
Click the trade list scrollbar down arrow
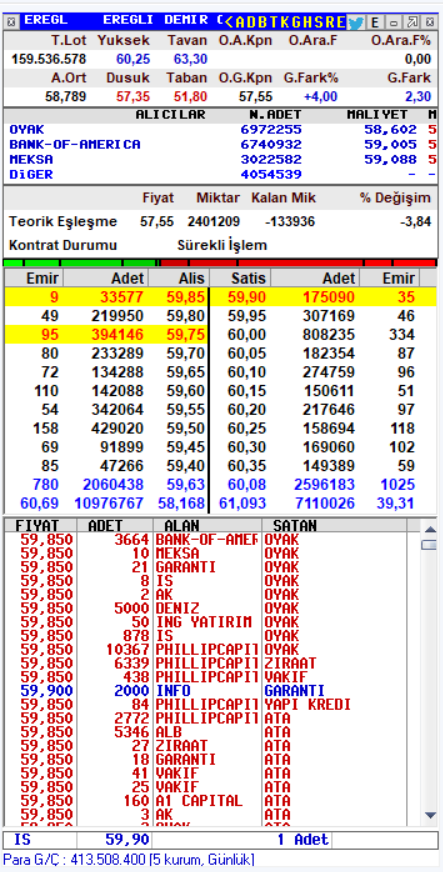[x=429, y=815]
